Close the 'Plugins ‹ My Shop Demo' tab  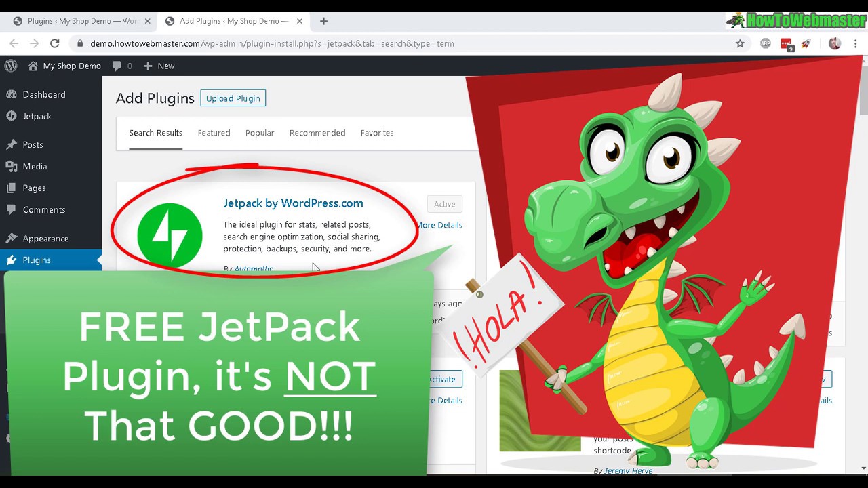[147, 21]
